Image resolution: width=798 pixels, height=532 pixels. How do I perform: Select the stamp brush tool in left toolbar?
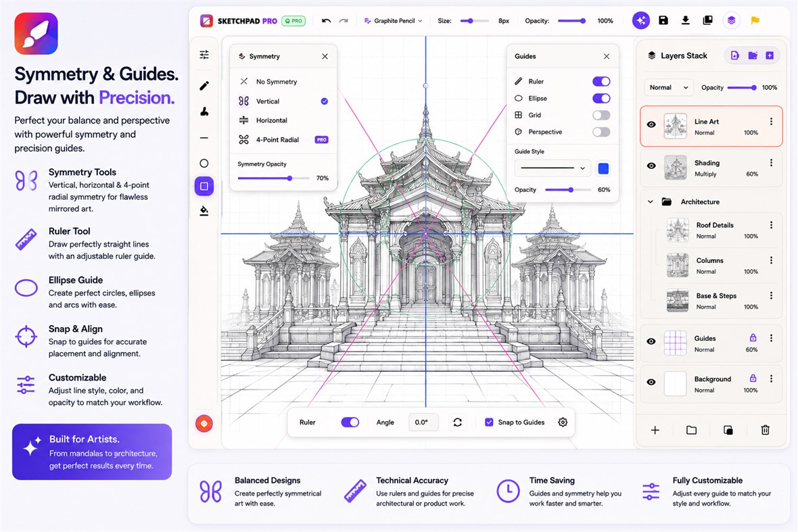pos(204,112)
